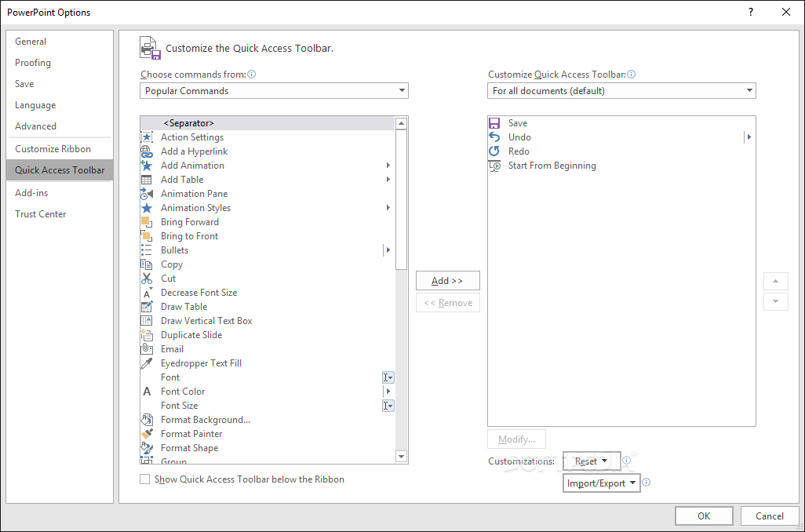Select the Animation Pane icon
This screenshot has width=805, height=532.
coord(147,194)
